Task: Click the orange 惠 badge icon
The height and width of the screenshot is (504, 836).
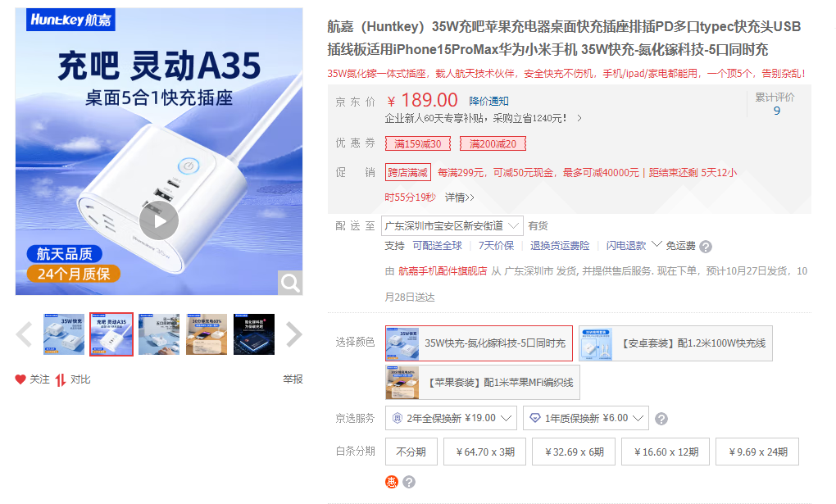Action: point(391,482)
